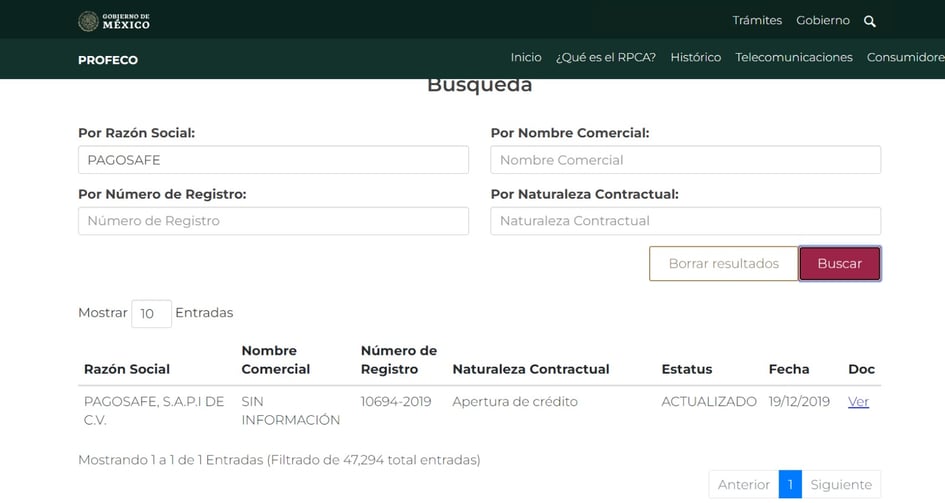Click the Nombre Comercial input field
Viewport: 945px width, 503px height.
coord(685,160)
